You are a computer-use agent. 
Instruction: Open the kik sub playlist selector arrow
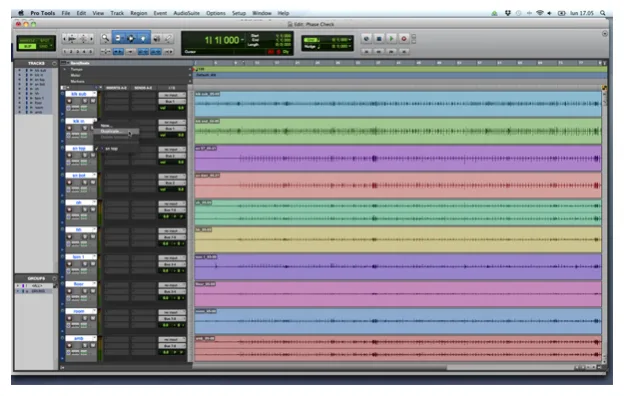coord(95,94)
